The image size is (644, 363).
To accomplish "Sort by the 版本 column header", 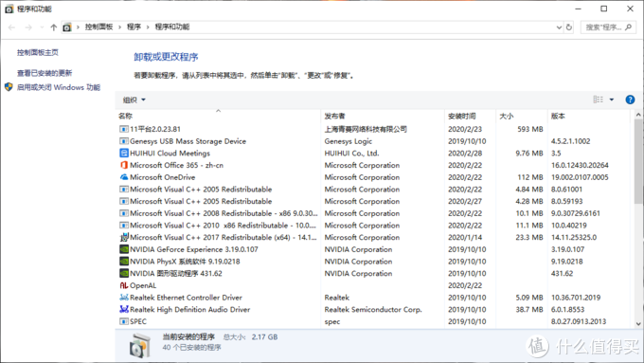I will [x=589, y=116].
